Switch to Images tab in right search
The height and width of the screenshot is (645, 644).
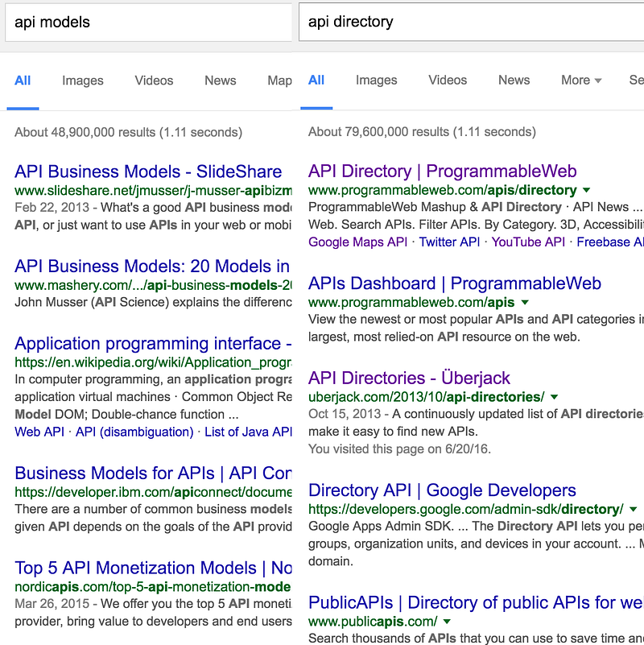pyautogui.click(x=377, y=80)
